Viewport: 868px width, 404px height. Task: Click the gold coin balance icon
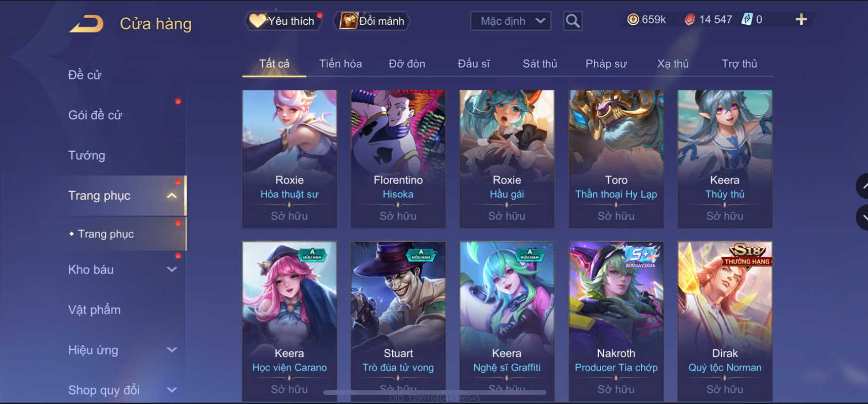[633, 20]
